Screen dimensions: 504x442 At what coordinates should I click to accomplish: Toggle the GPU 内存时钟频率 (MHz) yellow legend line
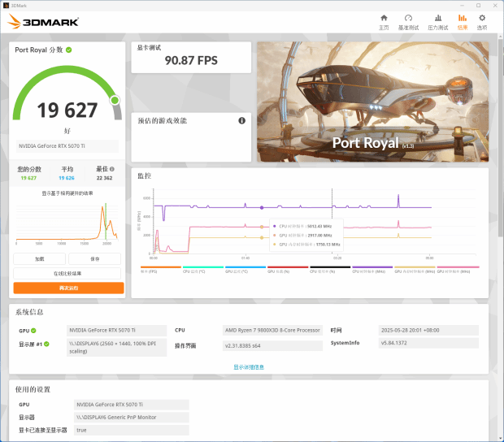pos(415,269)
